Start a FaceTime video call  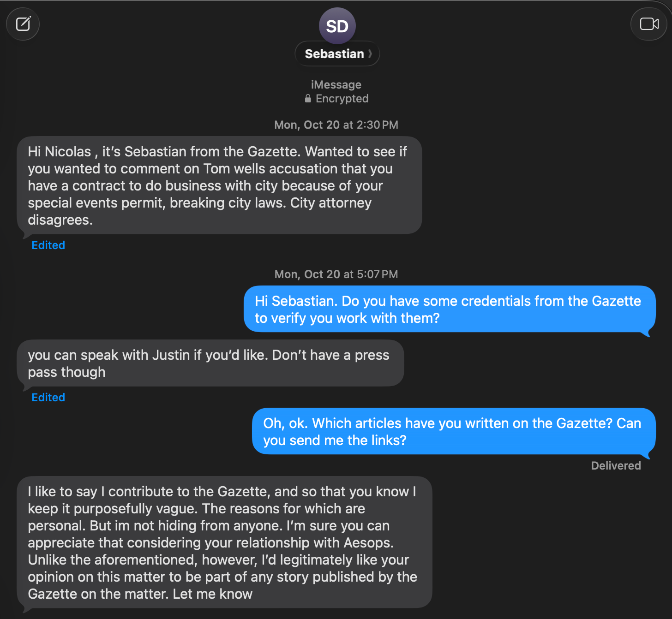tap(649, 24)
